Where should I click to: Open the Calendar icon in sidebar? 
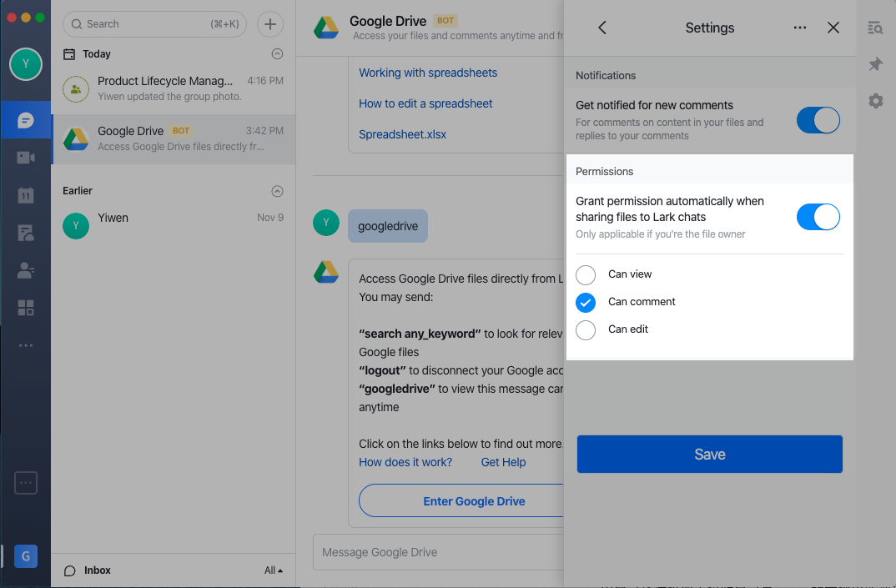pyautogui.click(x=25, y=195)
